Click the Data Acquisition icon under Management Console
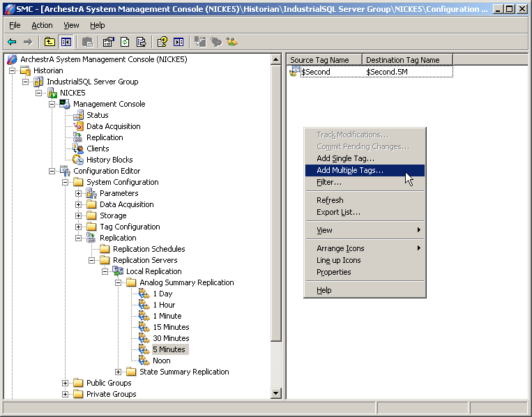The height and width of the screenshot is (417, 532). click(x=78, y=126)
